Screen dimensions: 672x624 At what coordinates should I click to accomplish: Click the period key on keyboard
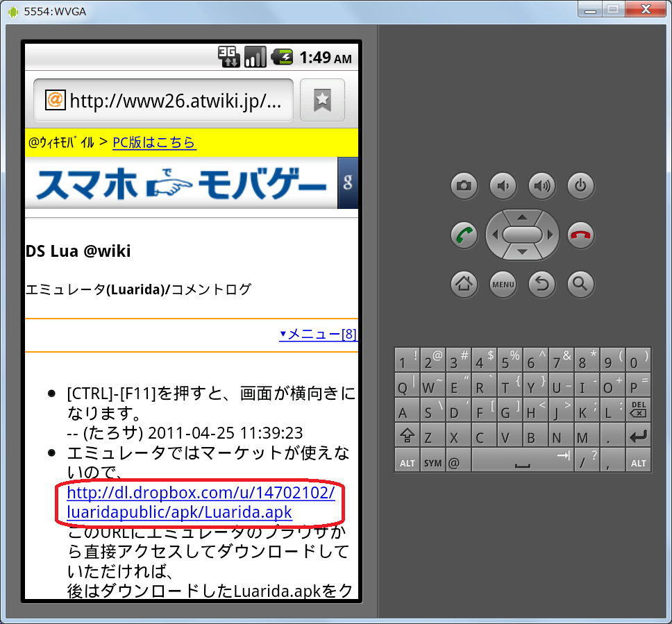coord(612,437)
